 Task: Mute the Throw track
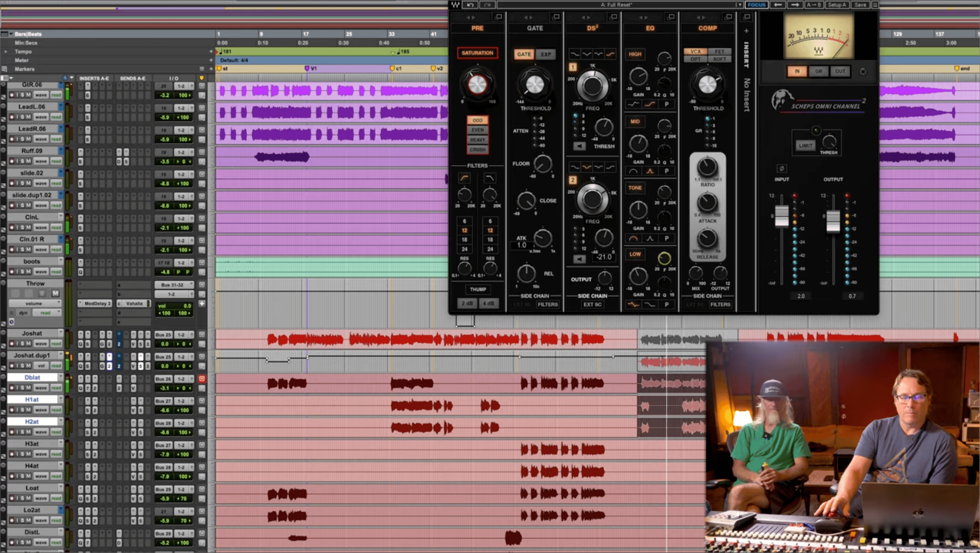55,293
